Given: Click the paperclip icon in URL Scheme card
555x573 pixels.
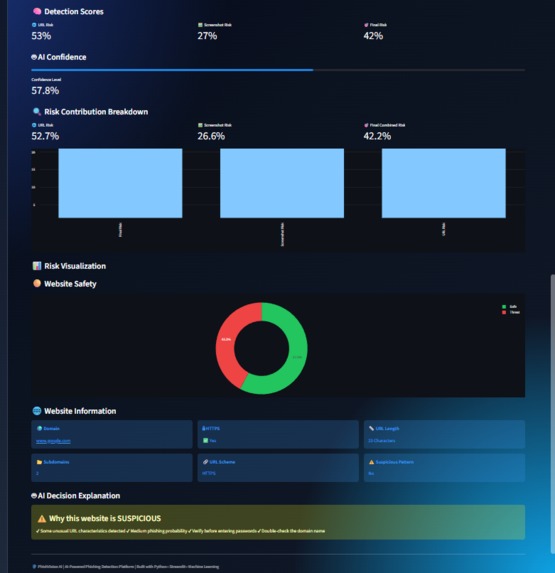Looking at the screenshot, I should [205, 462].
